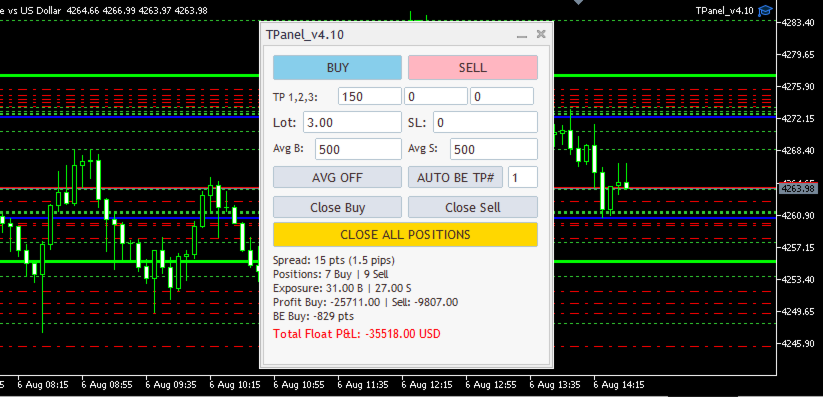823x397 pixels.
Task: Click the AUTO BE TP number field
Action: click(523, 177)
